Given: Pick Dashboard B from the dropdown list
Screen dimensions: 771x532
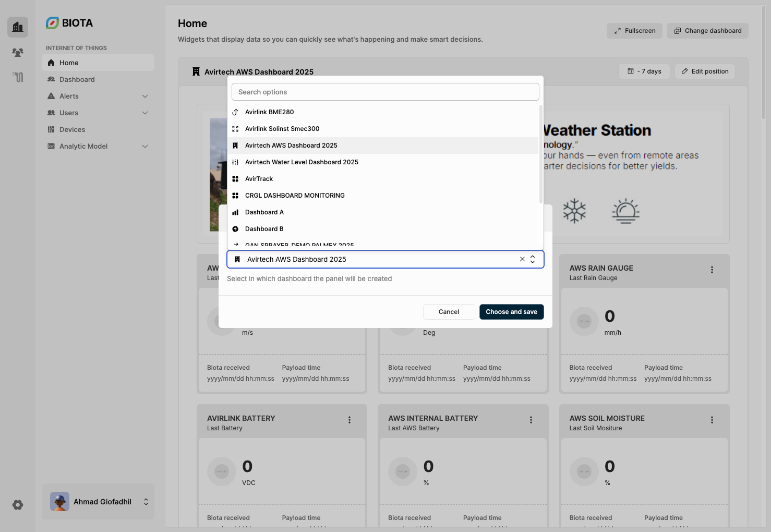Looking at the screenshot, I should pyautogui.click(x=264, y=229).
